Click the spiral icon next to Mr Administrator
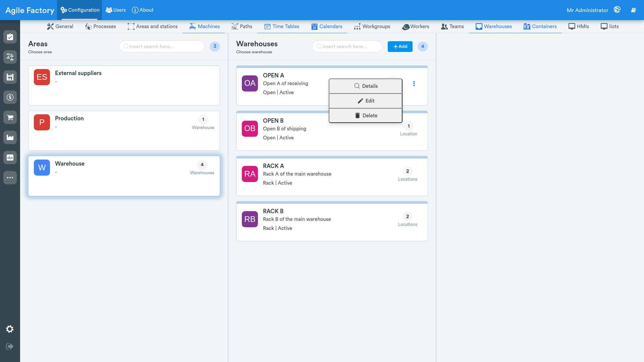The image size is (644, 362). [617, 10]
